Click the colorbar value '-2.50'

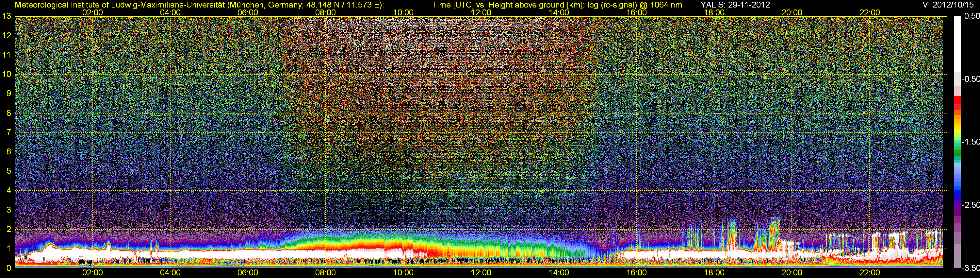971,205
